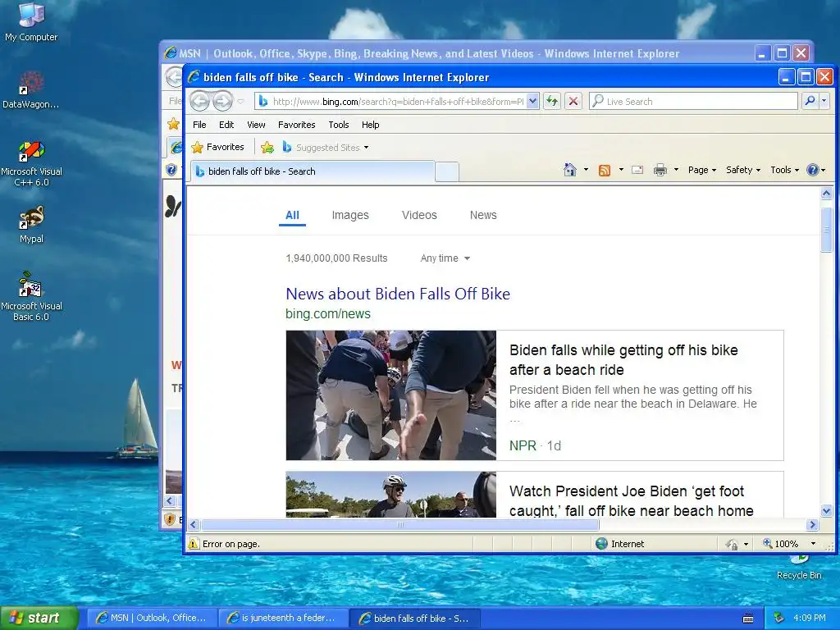Open the Help menu
Viewport: 840px width, 630px height.
(x=370, y=125)
